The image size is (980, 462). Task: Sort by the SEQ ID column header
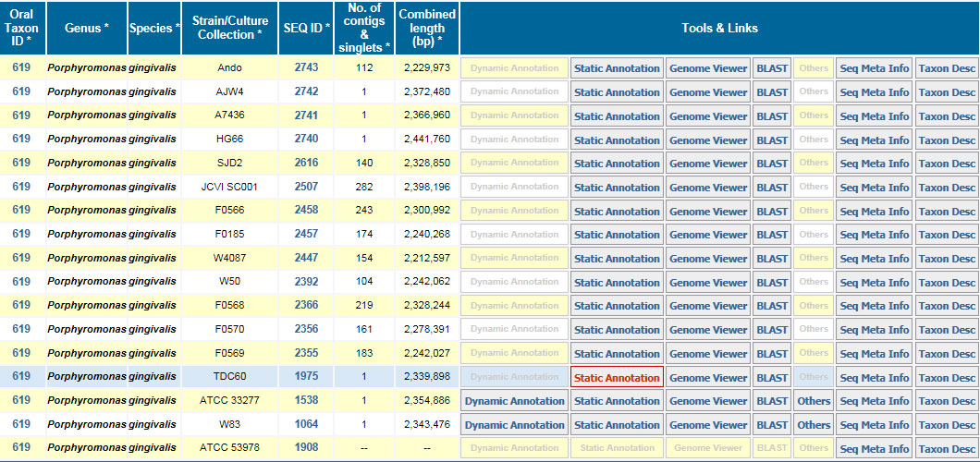[306, 28]
